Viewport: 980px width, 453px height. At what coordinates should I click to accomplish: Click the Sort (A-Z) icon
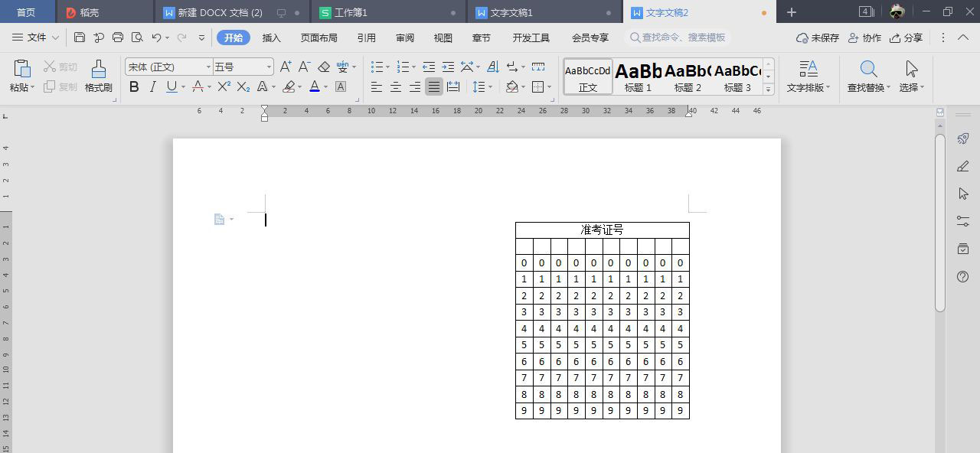coord(492,67)
